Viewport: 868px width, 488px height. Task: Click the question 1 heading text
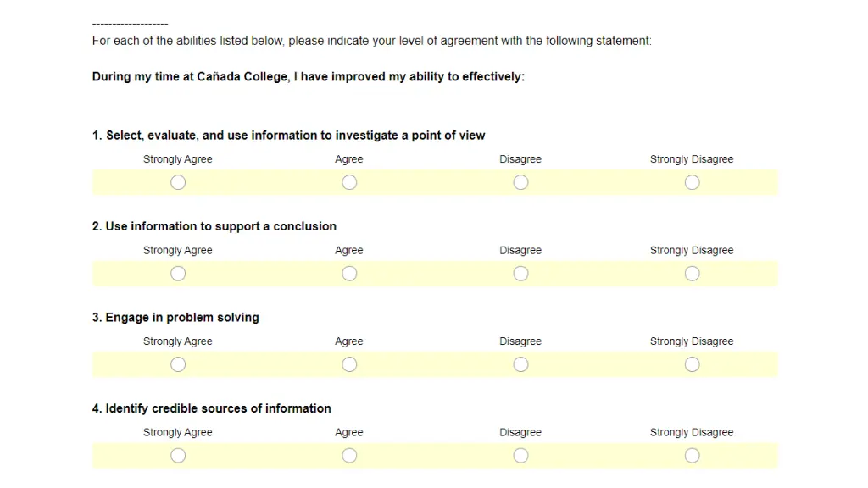(x=288, y=136)
